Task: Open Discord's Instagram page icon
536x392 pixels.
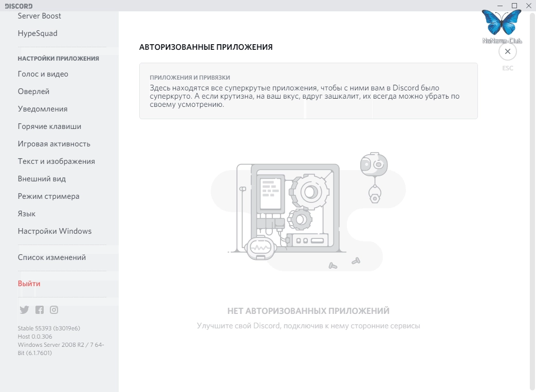Action: [x=54, y=310]
